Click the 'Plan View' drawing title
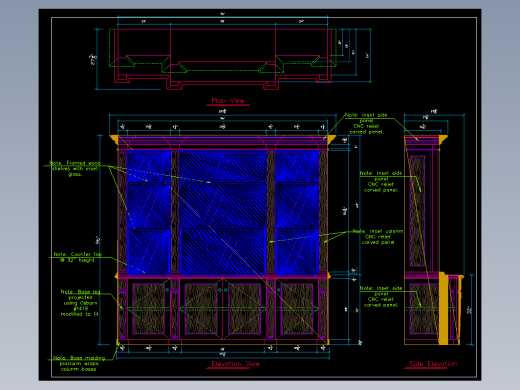This screenshot has height=390, width=520. 228,101
